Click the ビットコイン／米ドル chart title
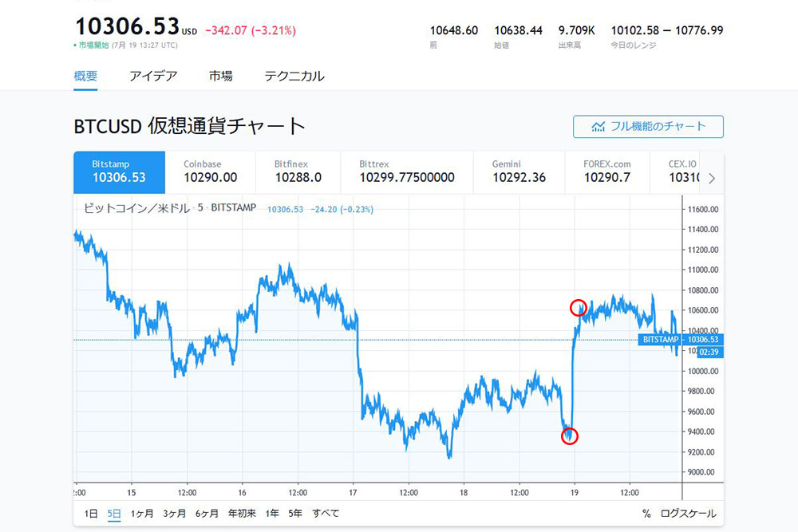This screenshot has height=532, width=798. pos(136,208)
